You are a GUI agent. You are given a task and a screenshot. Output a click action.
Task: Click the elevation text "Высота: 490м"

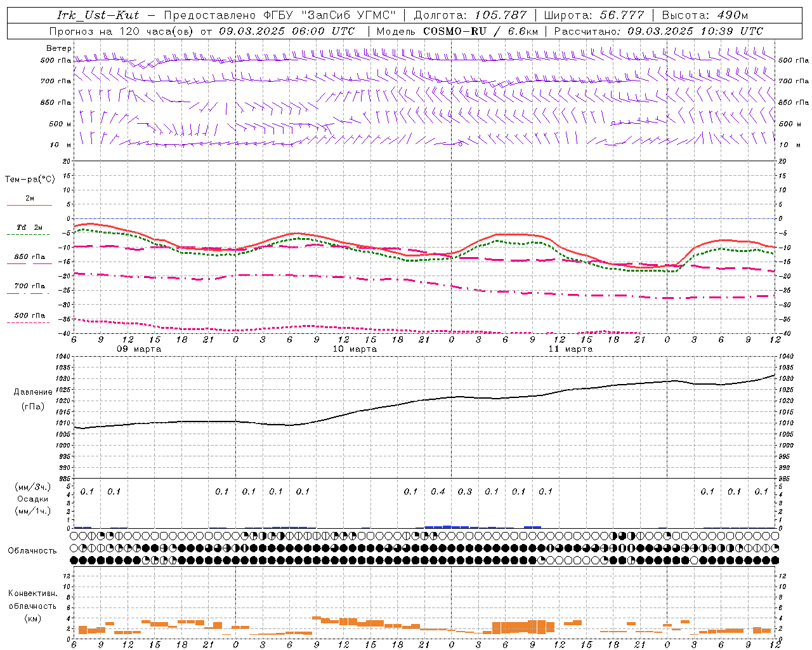(705, 15)
